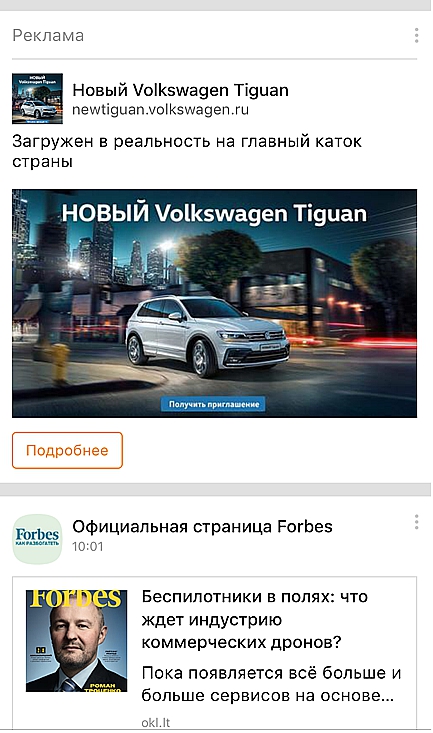The image size is (433, 733).
Task: Open the three-dot menu on Forbes post
Action: 416,522
